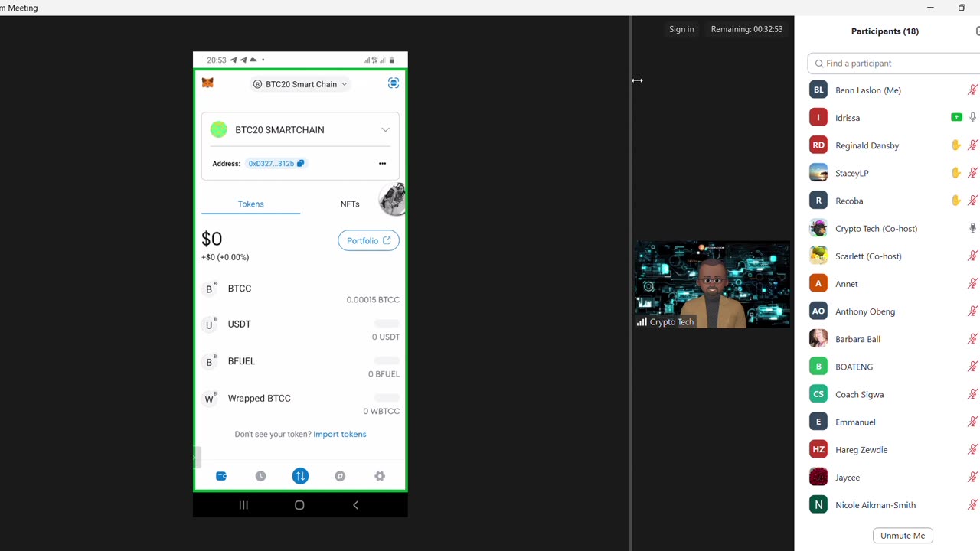Click Annet's muted microphone icon
This screenshot has width=980, height=551.
point(973,283)
